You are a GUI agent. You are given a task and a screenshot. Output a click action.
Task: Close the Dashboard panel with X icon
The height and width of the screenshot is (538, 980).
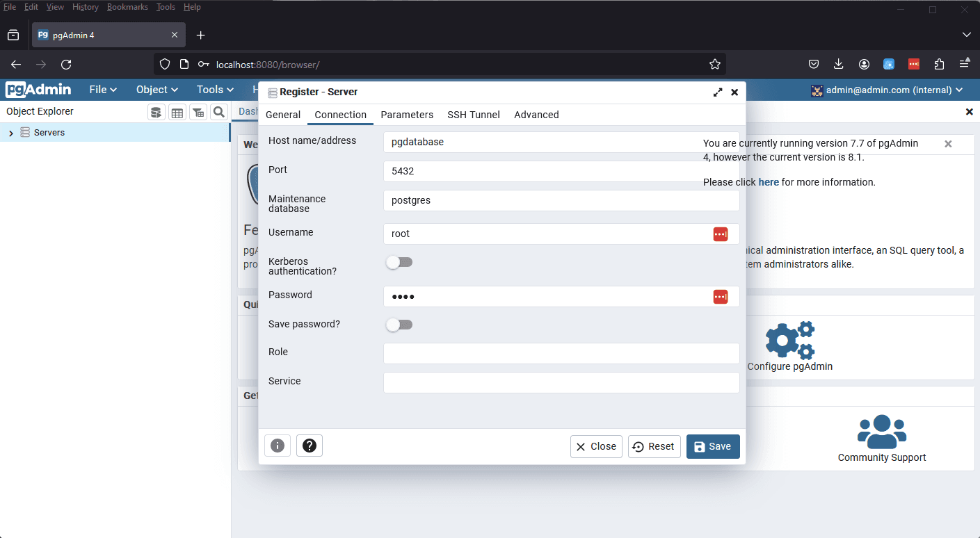click(970, 112)
